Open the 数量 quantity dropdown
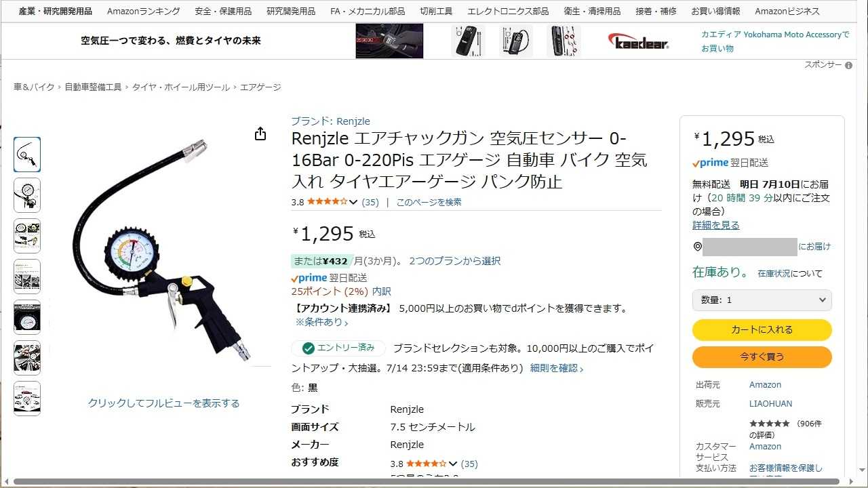 pos(762,300)
